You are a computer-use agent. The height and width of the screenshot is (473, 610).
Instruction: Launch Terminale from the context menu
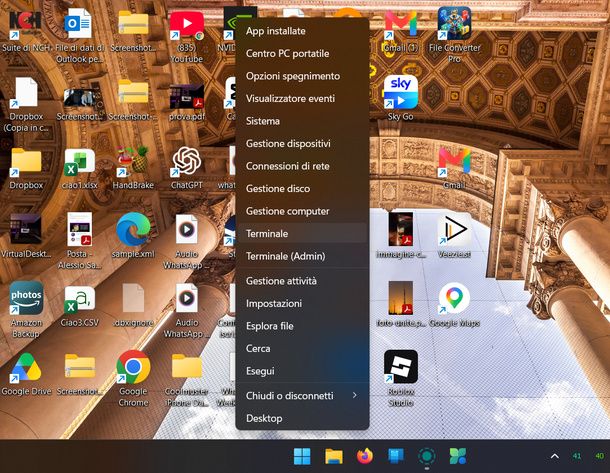[302, 233]
